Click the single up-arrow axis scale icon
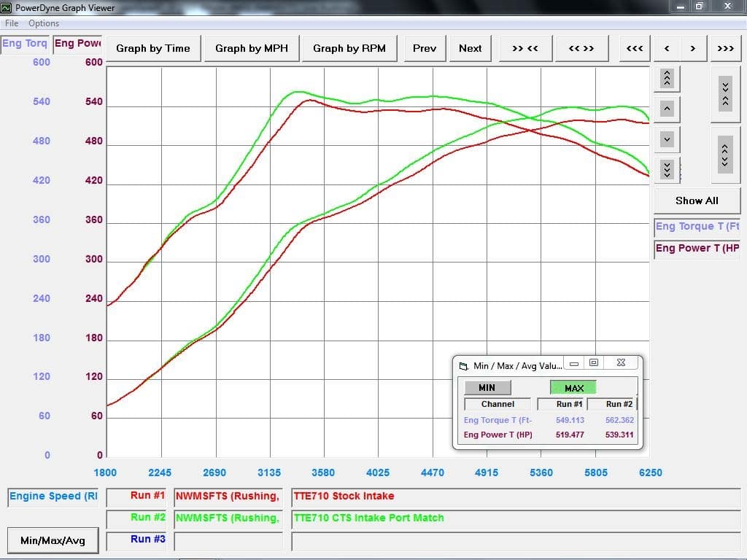This screenshot has height=560, width=747. tap(666, 109)
